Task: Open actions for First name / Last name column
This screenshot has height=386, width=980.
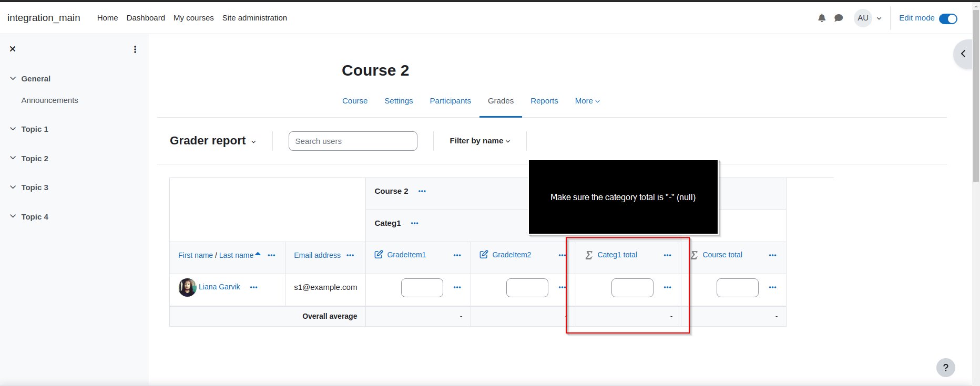Action: coord(271,255)
